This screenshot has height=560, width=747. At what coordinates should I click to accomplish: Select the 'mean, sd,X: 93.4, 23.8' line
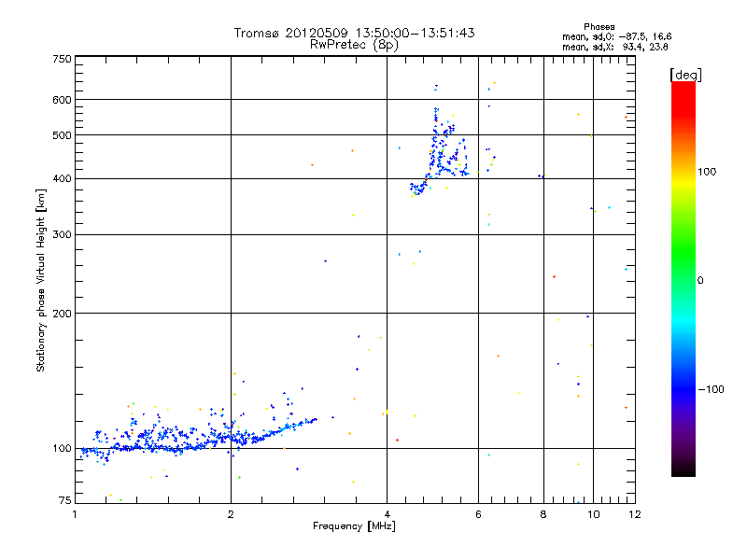pos(615,47)
